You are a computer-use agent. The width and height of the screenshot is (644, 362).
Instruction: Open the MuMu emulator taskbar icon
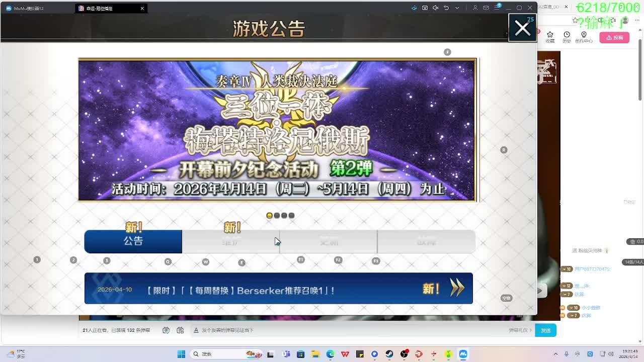click(463, 354)
